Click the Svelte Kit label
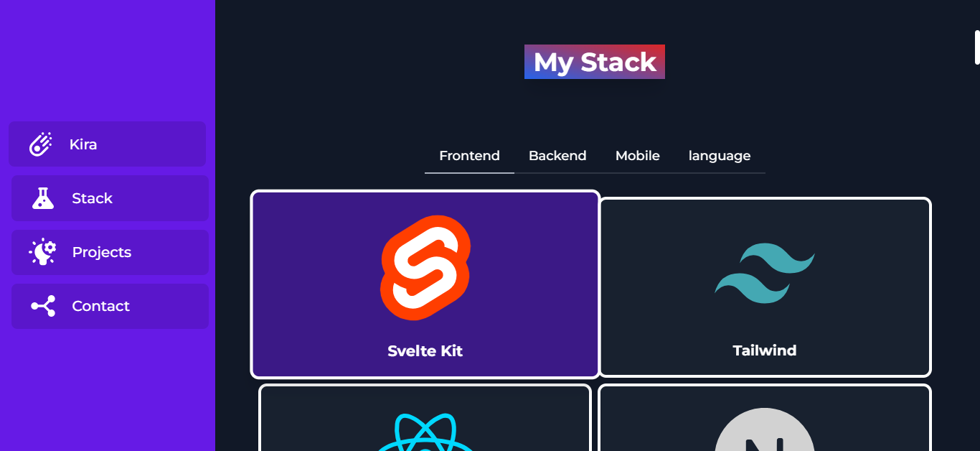 [x=425, y=350]
